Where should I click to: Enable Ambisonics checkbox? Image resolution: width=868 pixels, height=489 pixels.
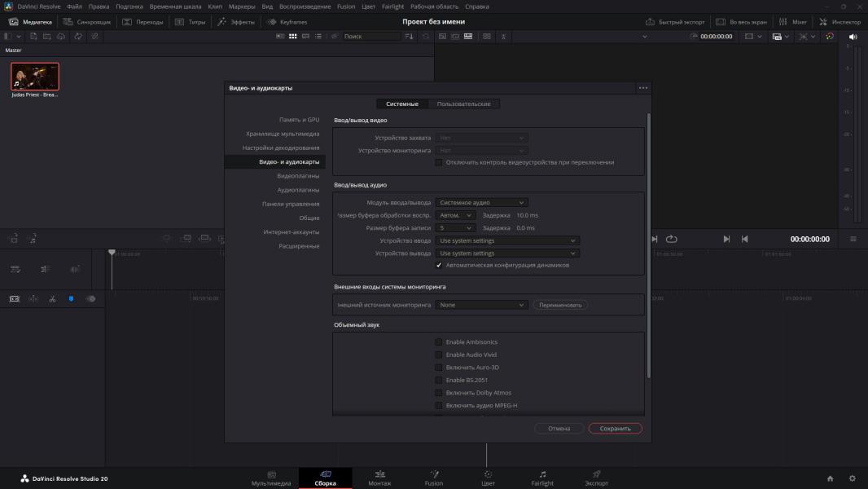pyautogui.click(x=439, y=342)
